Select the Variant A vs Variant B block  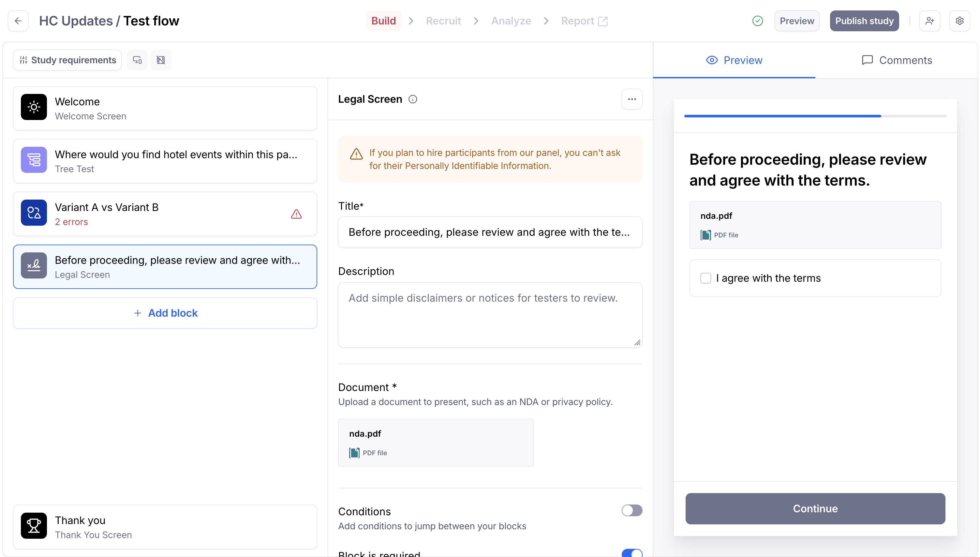click(165, 214)
